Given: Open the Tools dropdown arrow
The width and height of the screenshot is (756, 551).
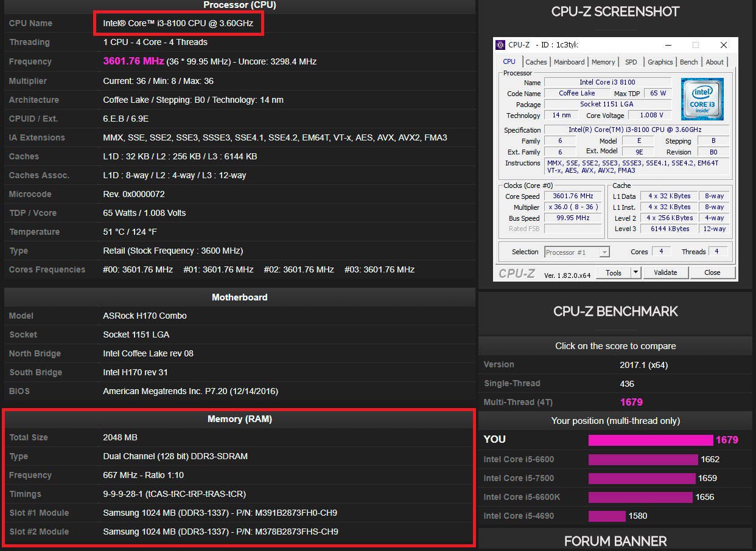Looking at the screenshot, I should [x=635, y=272].
